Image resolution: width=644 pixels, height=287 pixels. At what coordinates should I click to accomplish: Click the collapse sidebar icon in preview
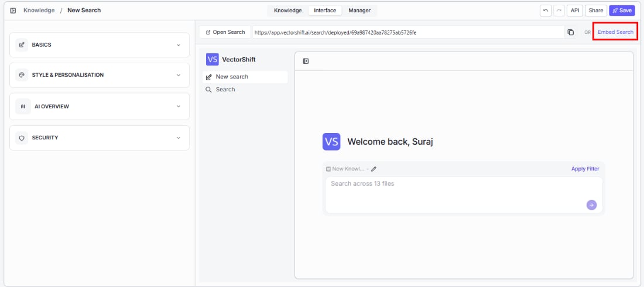pos(306,61)
